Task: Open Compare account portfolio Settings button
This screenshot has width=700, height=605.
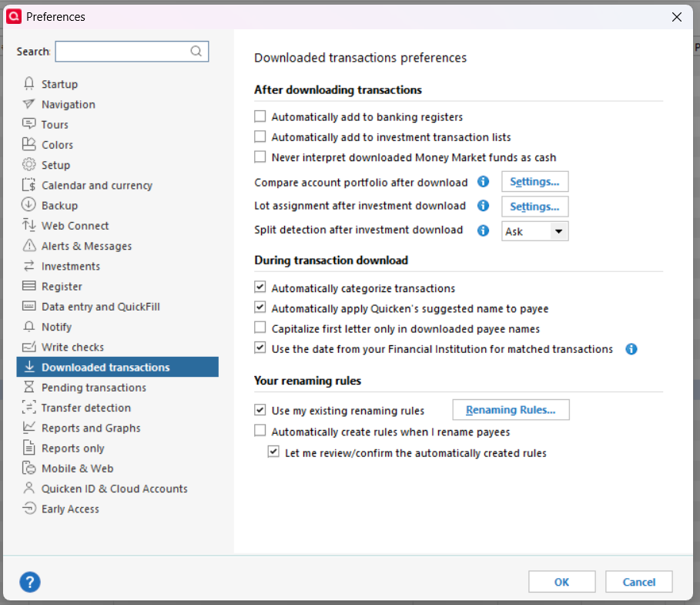Action: (535, 181)
